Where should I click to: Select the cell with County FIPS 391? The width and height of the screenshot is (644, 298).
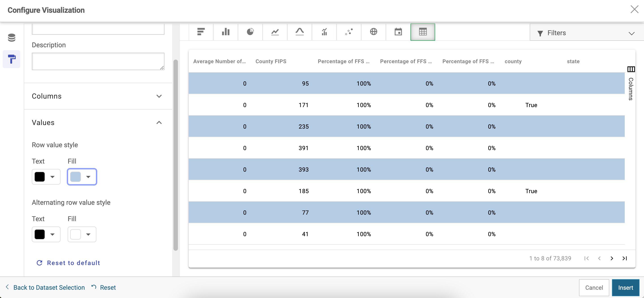point(282,148)
